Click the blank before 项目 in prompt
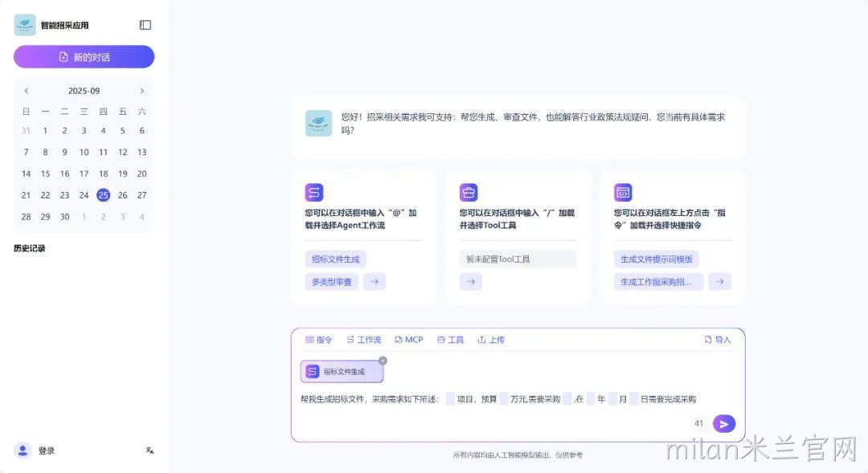 [x=450, y=399]
